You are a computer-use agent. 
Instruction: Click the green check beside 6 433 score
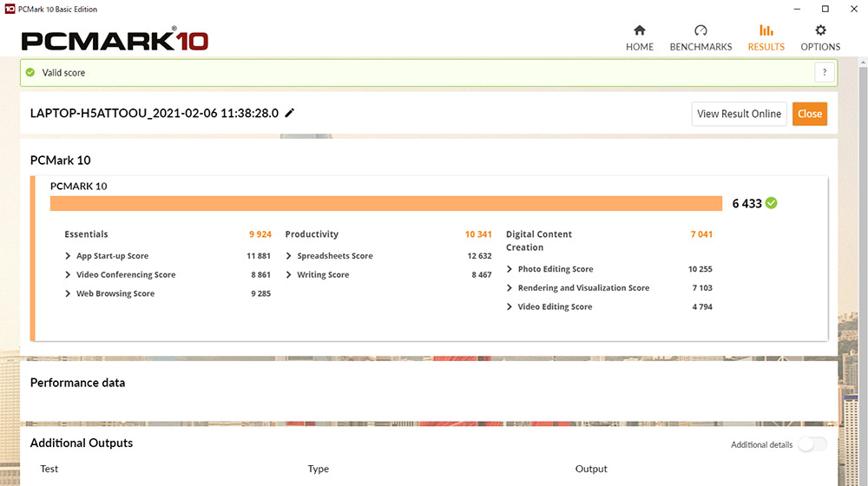(x=771, y=203)
